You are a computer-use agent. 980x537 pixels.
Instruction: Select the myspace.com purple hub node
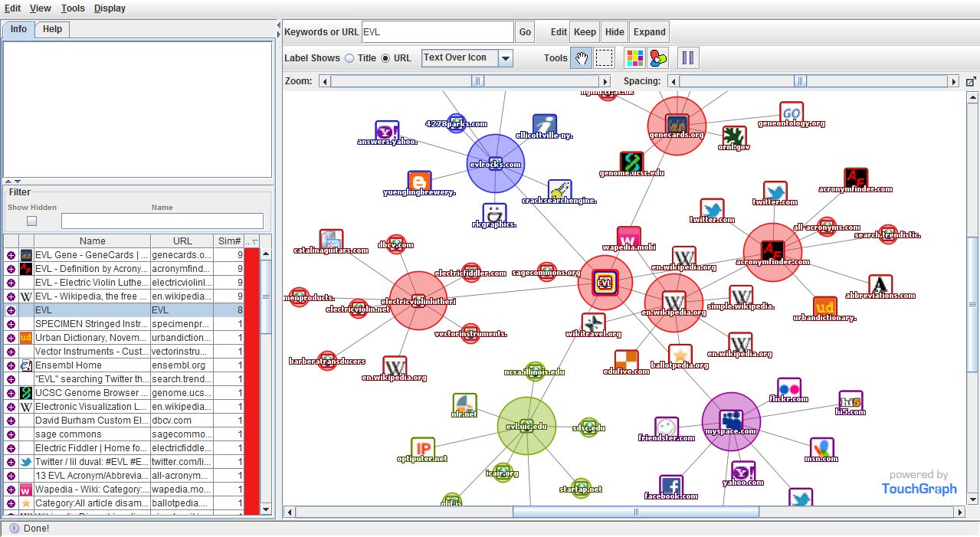731,421
